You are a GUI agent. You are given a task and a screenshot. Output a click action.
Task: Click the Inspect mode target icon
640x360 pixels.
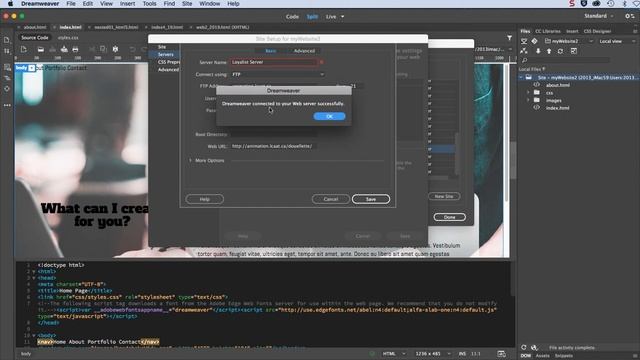tap(7, 89)
